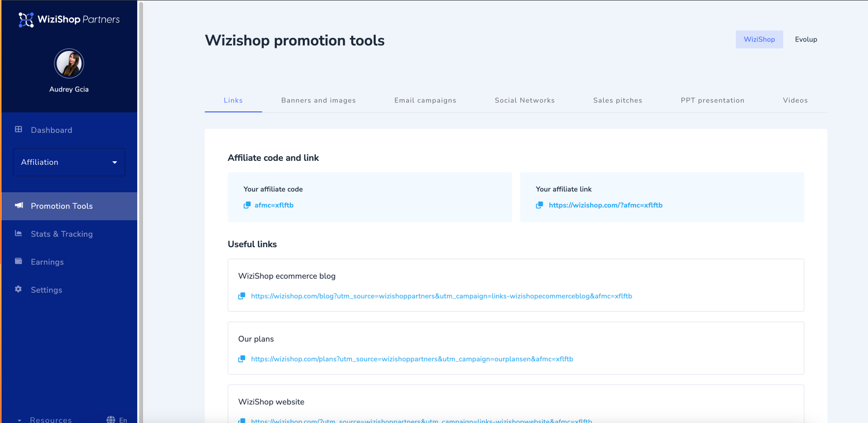Viewport: 868px width, 423px height.
Task: Open the Social Networks tab
Action: point(525,100)
